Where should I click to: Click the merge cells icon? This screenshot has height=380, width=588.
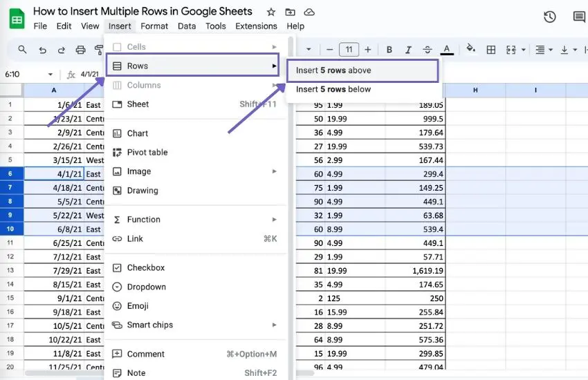(x=511, y=50)
